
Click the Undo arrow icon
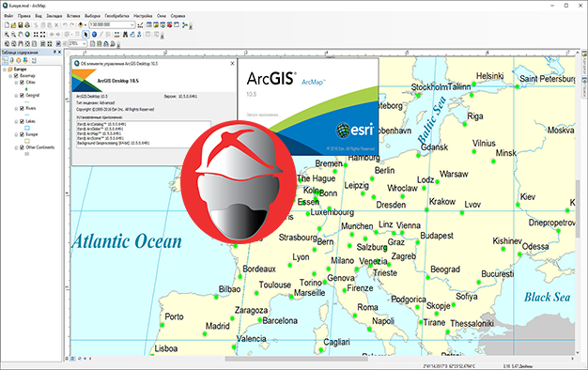[x=65, y=25]
